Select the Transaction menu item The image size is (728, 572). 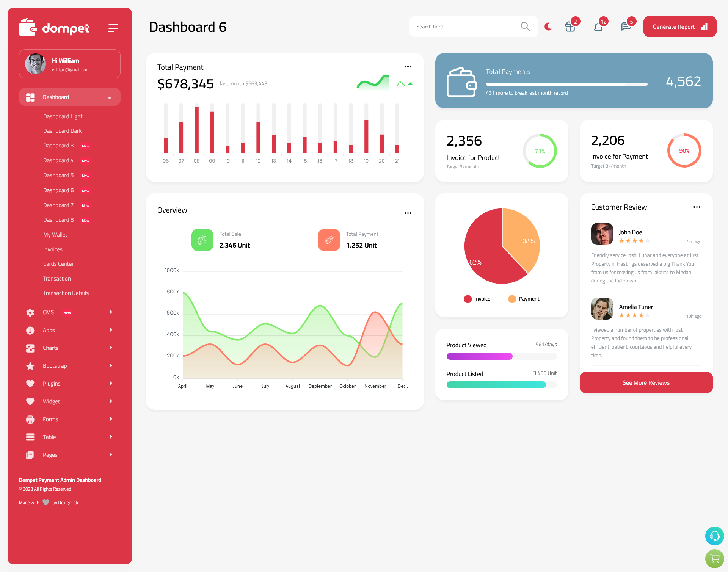[57, 278]
